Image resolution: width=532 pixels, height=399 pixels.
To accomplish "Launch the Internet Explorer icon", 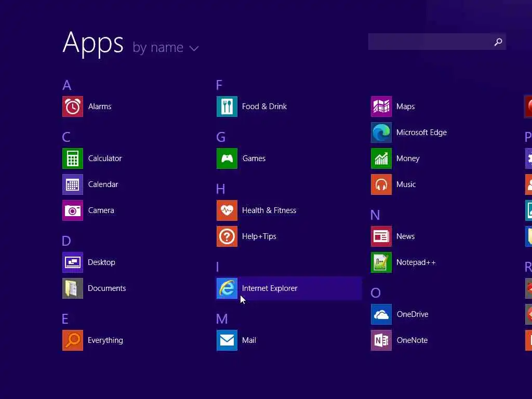I will (x=227, y=288).
